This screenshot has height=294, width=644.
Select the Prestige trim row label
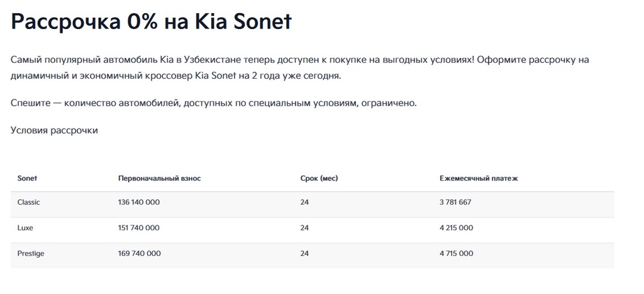[x=31, y=253]
